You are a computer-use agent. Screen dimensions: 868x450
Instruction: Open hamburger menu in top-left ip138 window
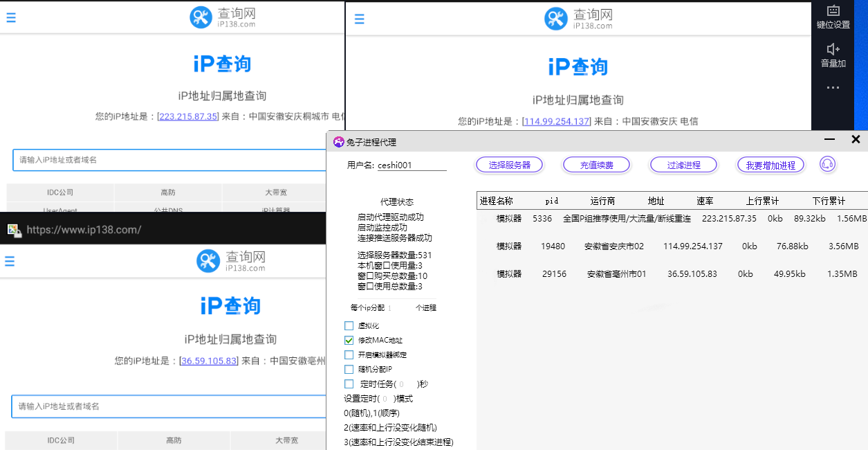click(11, 18)
